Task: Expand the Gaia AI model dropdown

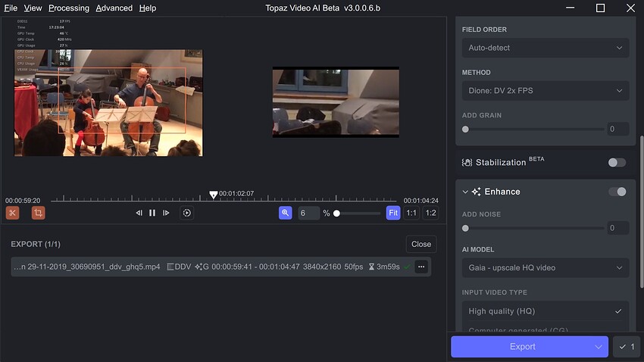Action: (545, 267)
